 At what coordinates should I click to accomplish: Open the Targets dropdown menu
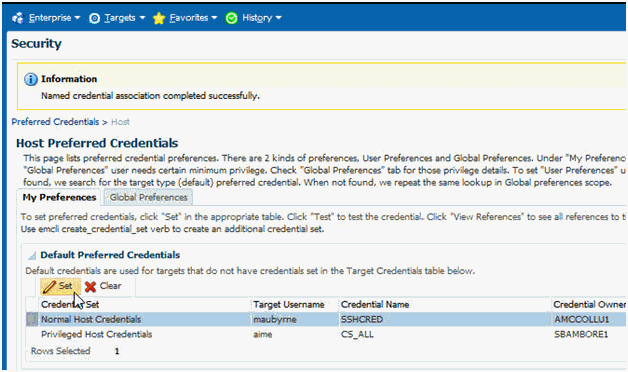coord(124,18)
